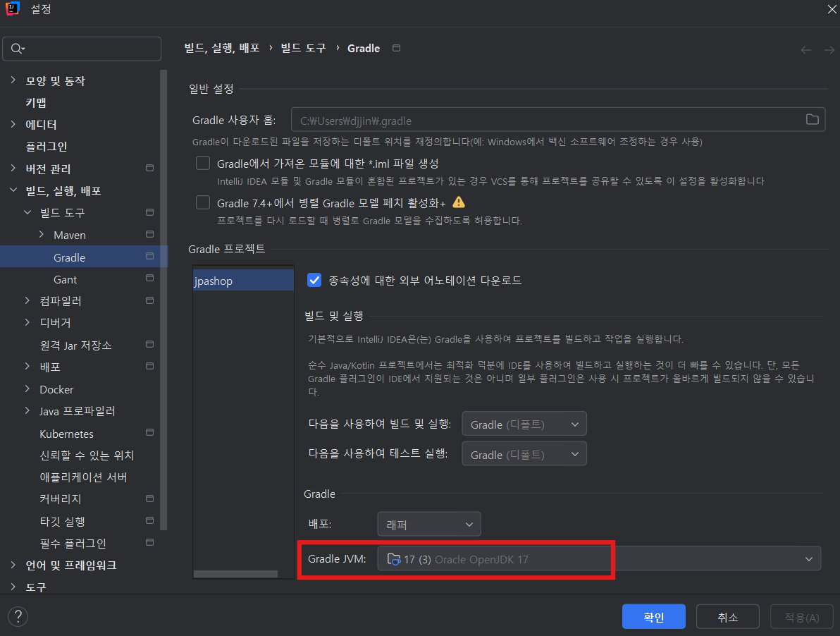Click the back navigation arrow

click(x=805, y=50)
